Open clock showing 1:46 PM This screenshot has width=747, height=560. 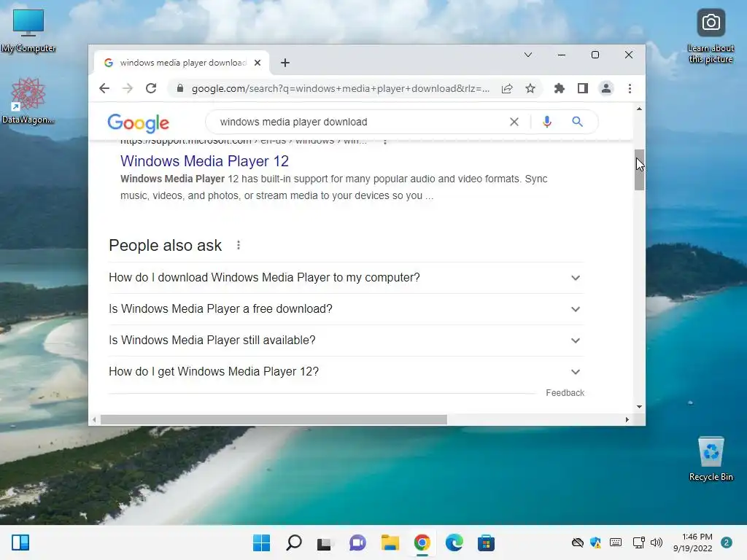693,542
